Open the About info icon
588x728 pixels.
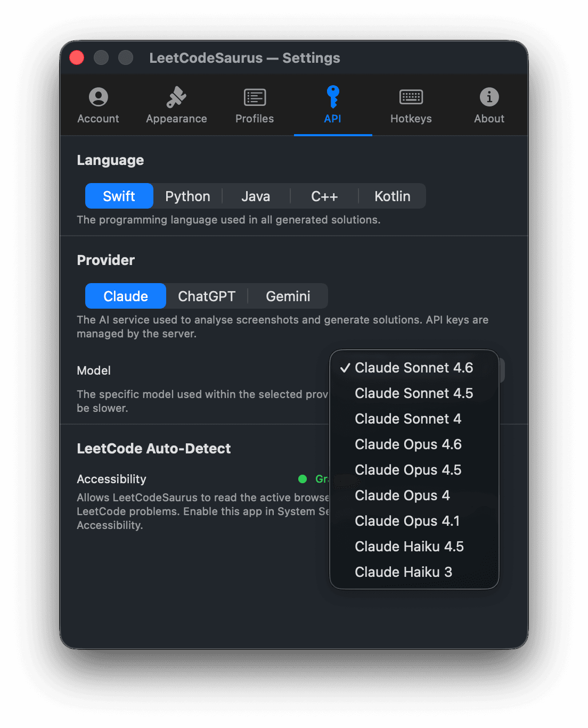coord(489,97)
